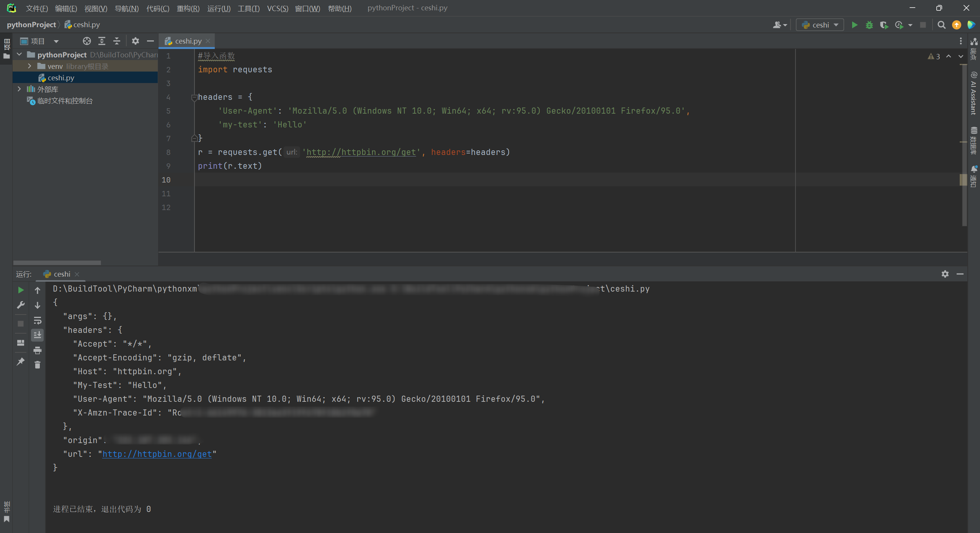Open the database side panel
980x533 pixels.
tap(974, 140)
